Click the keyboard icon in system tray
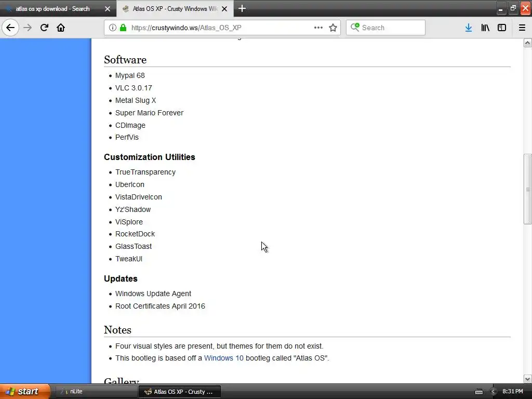 click(478, 392)
